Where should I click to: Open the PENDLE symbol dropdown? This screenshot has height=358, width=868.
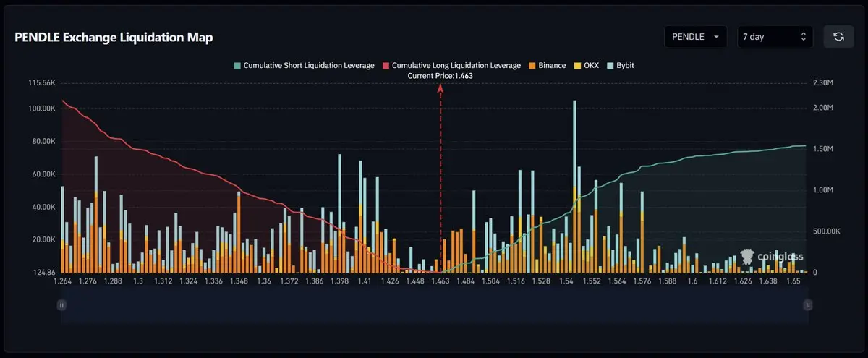tap(696, 37)
